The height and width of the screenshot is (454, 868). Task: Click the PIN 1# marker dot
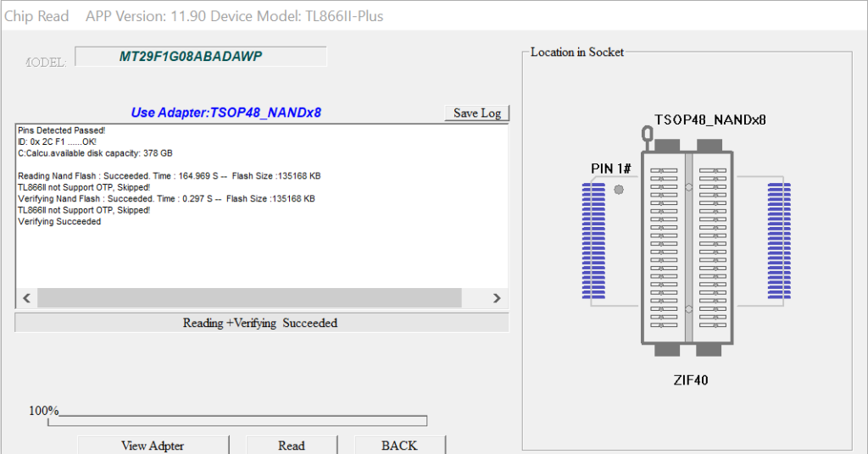(619, 190)
